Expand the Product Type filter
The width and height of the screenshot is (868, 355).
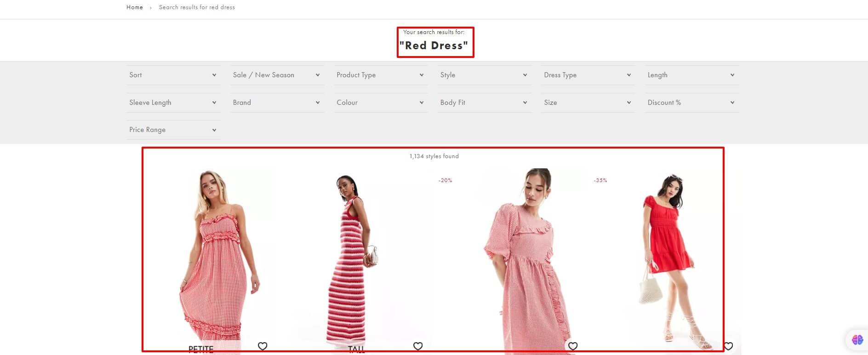click(380, 75)
